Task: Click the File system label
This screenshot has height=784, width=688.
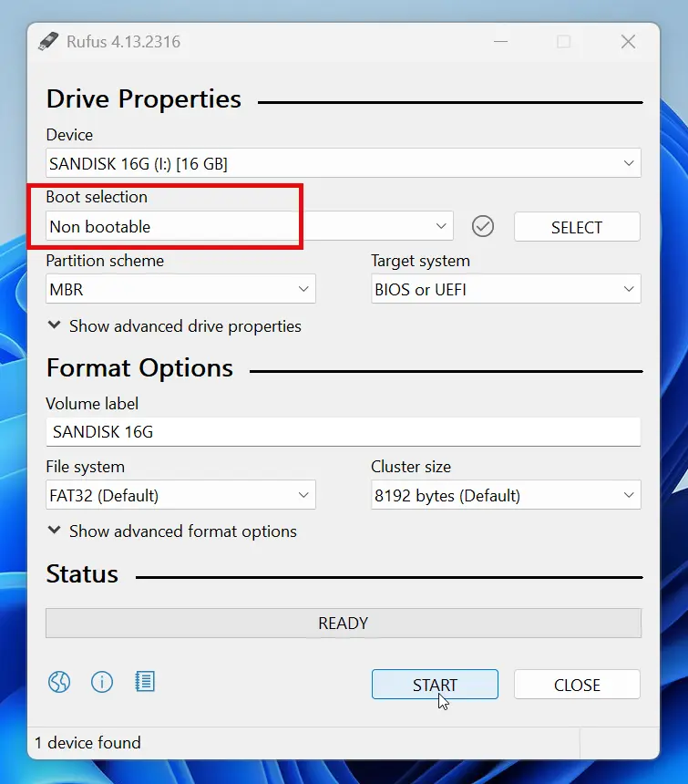Action: coord(86,467)
